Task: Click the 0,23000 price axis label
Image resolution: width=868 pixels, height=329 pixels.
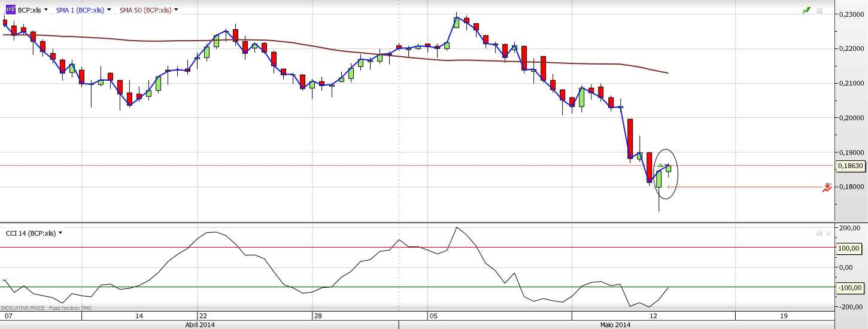Action: pos(851,14)
